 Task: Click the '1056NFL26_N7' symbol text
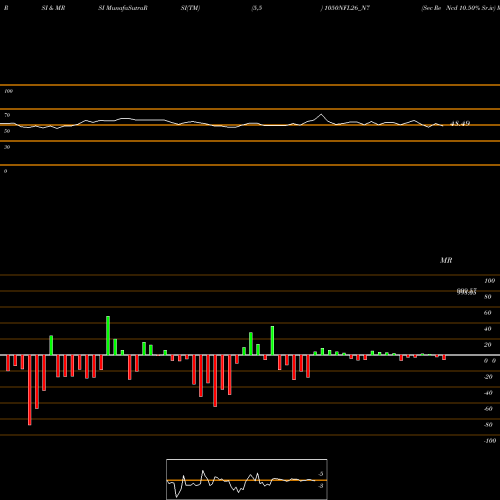click(x=347, y=8)
